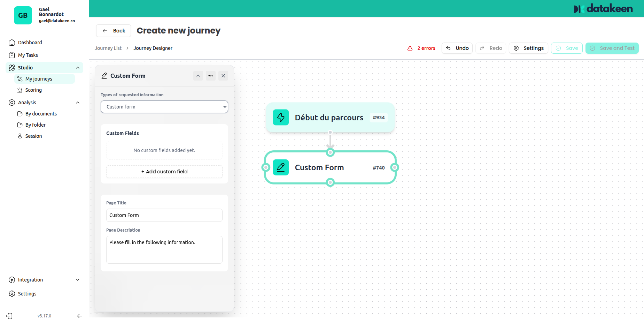This screenshot has height=323, width=644.
Task: Collapse the Studio section in sidebar
Action: click(78, 68)
